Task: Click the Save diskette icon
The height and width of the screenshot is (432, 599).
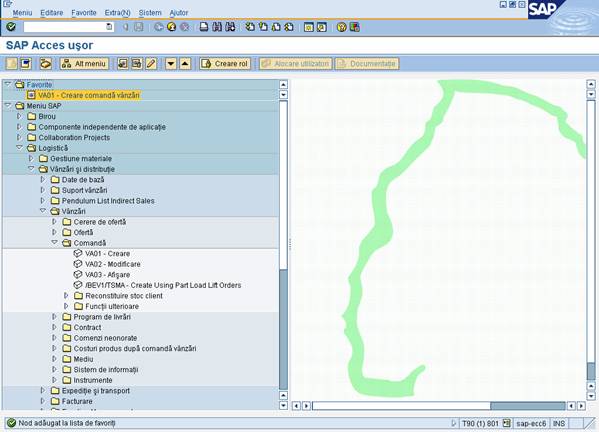Action: coord(138,27)
